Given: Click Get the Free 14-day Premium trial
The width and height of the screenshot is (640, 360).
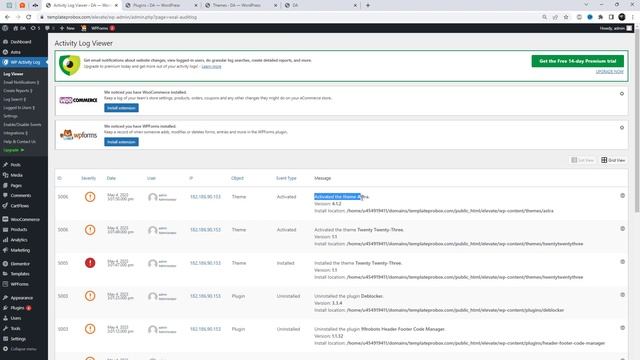Looking at the screenshot, I should pyautogui.click(x=578, y=61).
